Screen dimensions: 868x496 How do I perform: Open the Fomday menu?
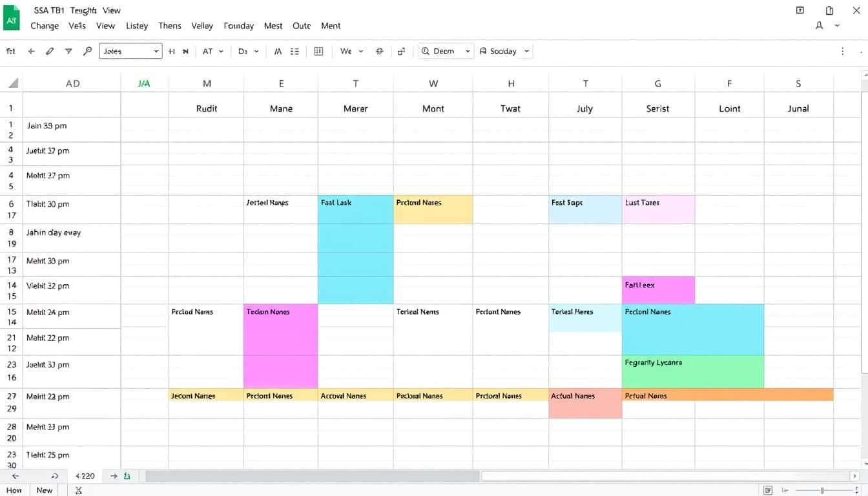pos(238,26)
